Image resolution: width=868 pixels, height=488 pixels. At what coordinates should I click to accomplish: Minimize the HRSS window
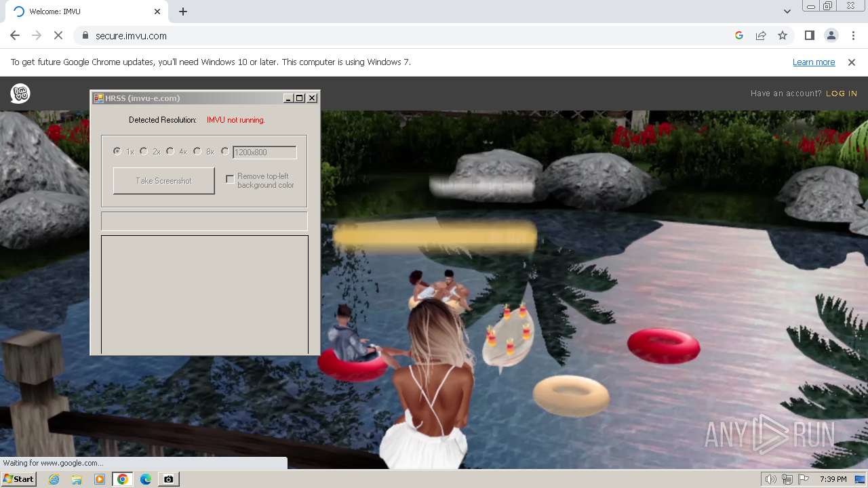click(288, 98)
